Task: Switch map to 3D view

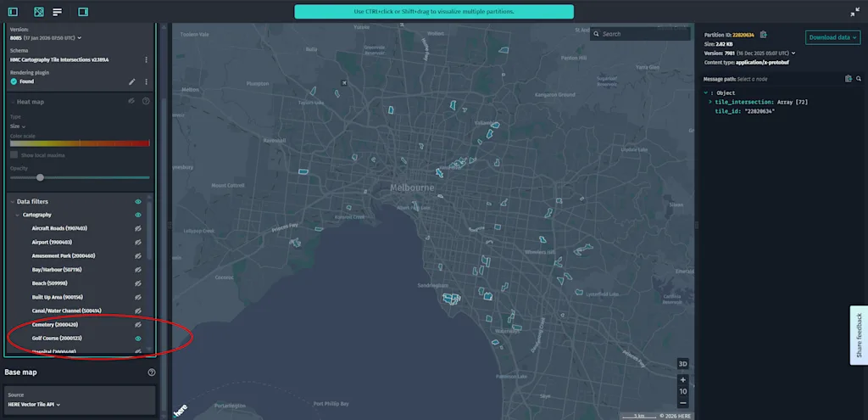Action: pyautogui.click(x=683, y=364)
